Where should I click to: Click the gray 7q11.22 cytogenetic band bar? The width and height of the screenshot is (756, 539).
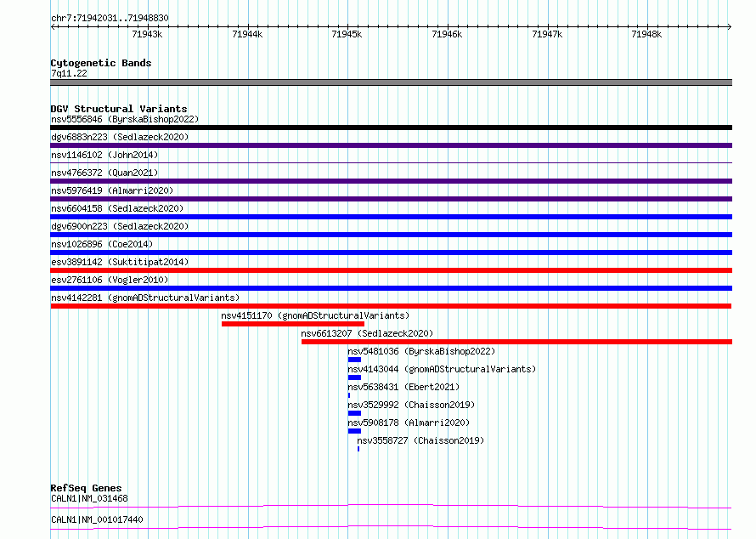(x=391, y=82)
